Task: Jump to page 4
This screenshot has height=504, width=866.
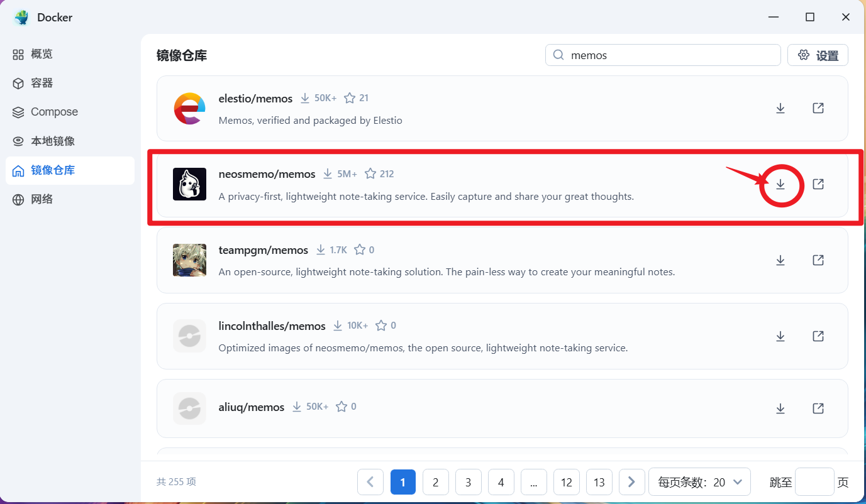Action: (501, 482)
